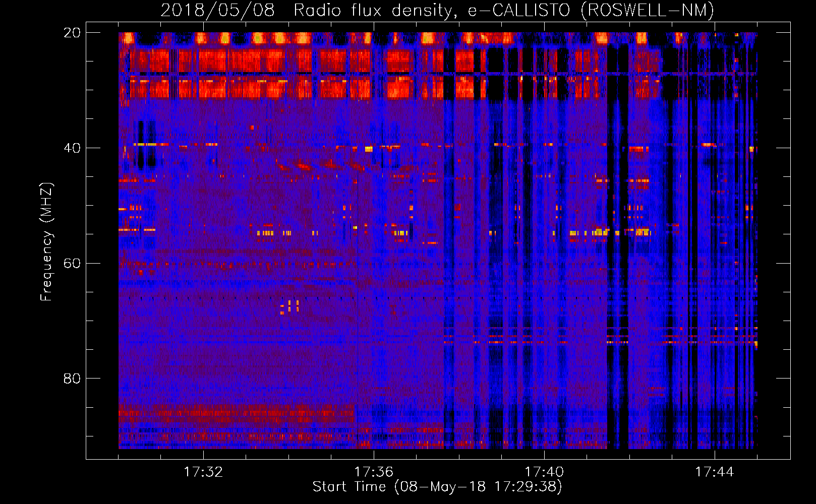Click the 17:32 time tick label
Screen dimensions: 816x504
click(x=203, y=472)
